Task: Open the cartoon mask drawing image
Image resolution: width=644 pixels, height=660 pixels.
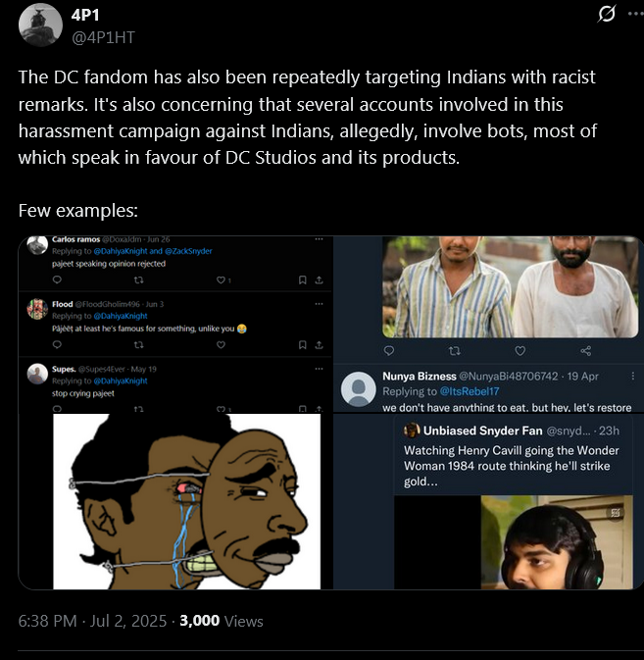Action: (x=186, y=500)
